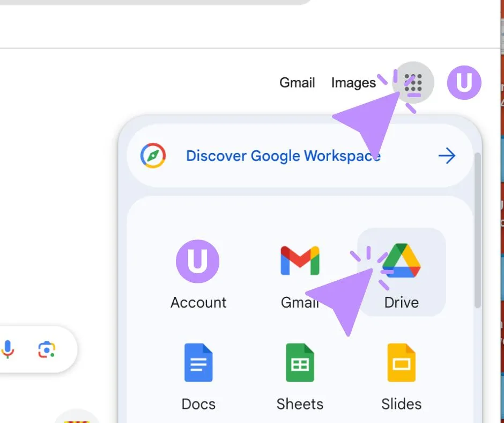Screen dimensions: 504x423
Task: Search by image using Google Lens
Action: [47, 349]
